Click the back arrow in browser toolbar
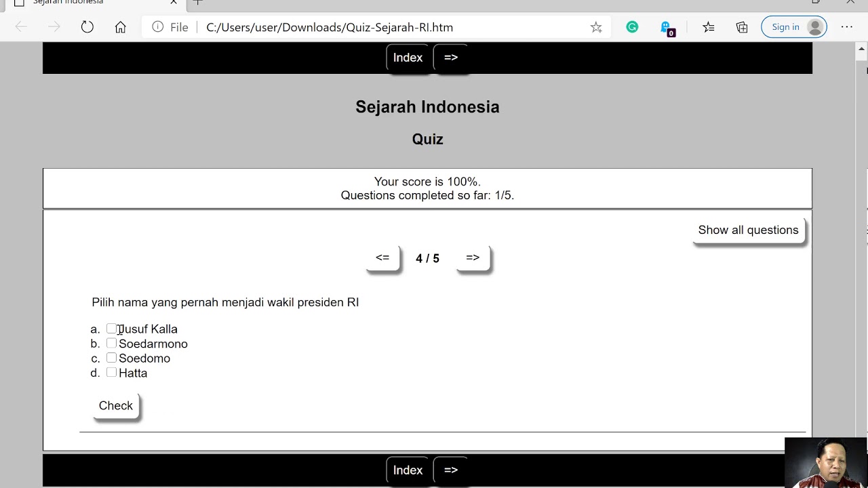This screenshot has width=868, height=488. click(x=21, y=27)
